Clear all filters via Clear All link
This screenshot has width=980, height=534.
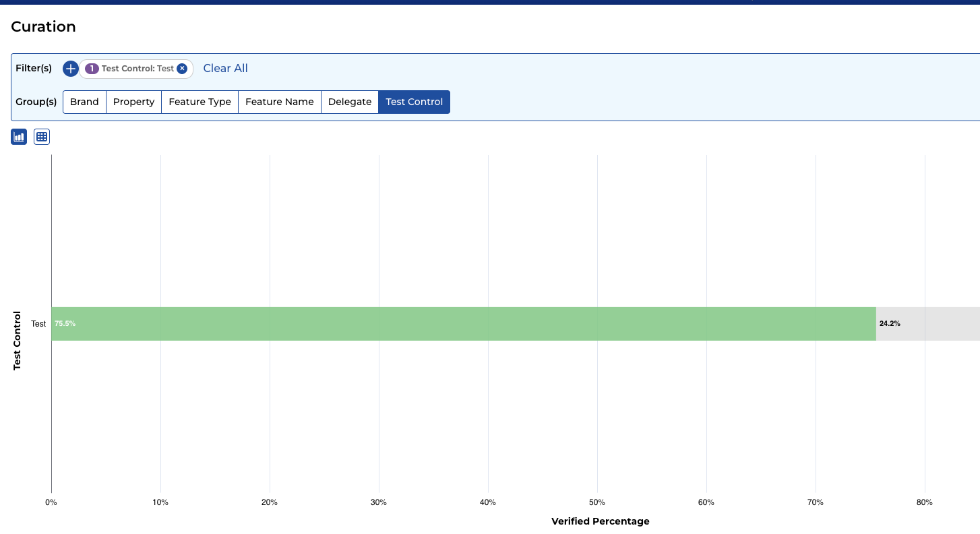[x=226, y=68]
